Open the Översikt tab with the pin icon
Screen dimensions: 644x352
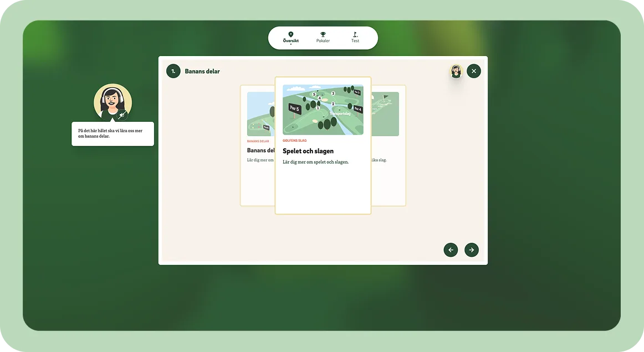click(290, 38)
